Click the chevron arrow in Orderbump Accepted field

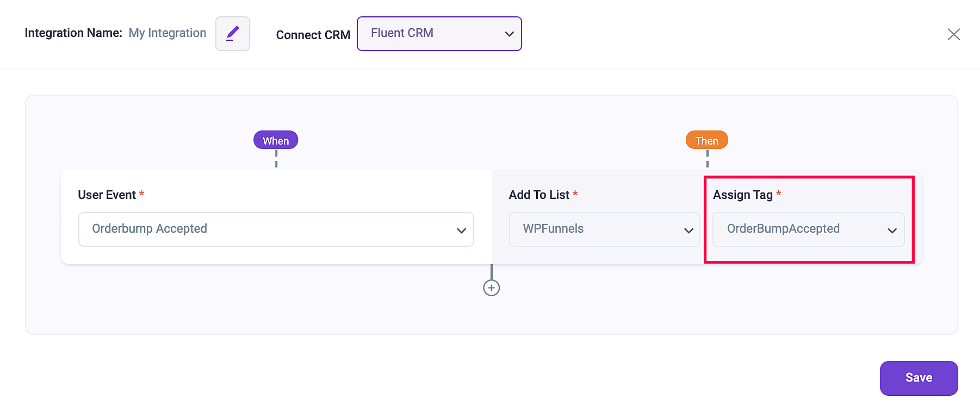(461, 231)
